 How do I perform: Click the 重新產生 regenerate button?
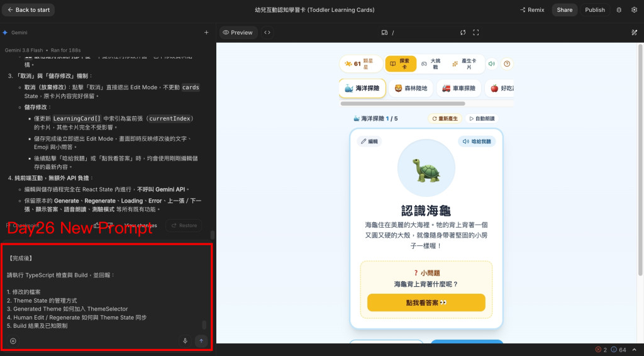point(445,119)
